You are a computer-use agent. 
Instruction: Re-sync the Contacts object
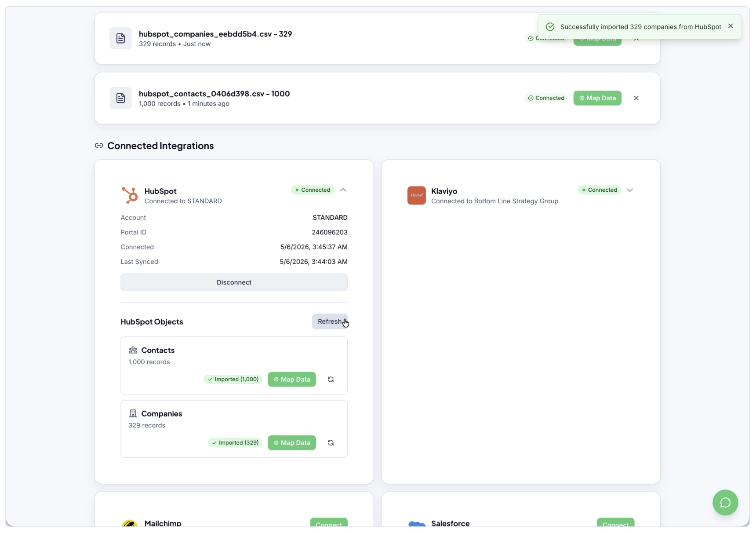(x=331, y=379)
